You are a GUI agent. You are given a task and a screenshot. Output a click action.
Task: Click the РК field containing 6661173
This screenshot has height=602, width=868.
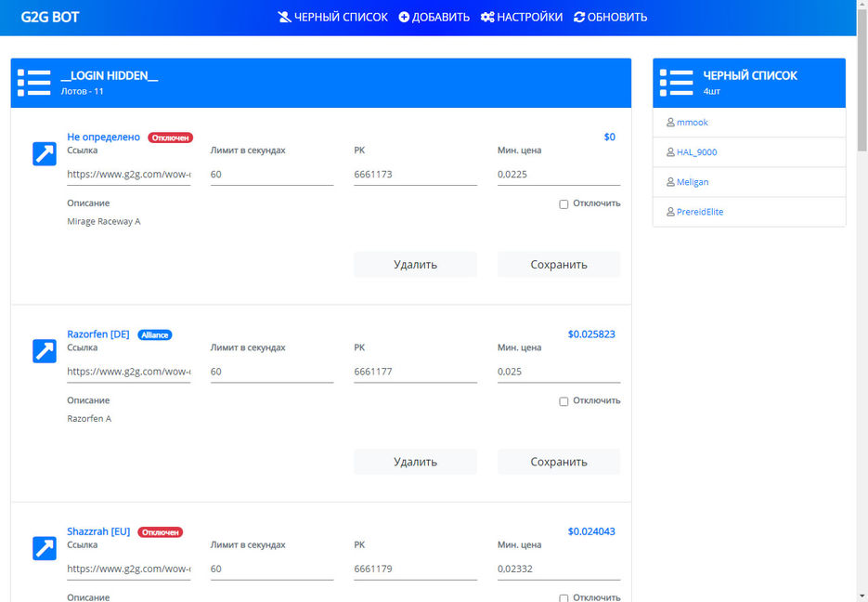[415, 175]
